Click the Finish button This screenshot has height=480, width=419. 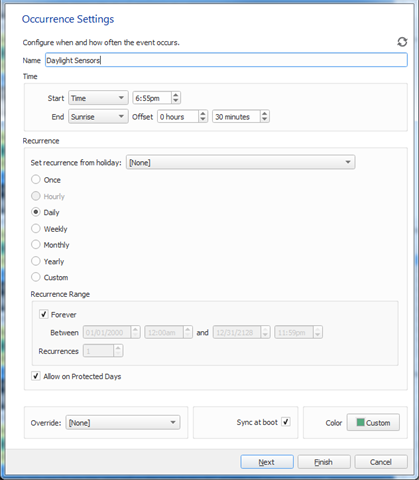[324, 462]
